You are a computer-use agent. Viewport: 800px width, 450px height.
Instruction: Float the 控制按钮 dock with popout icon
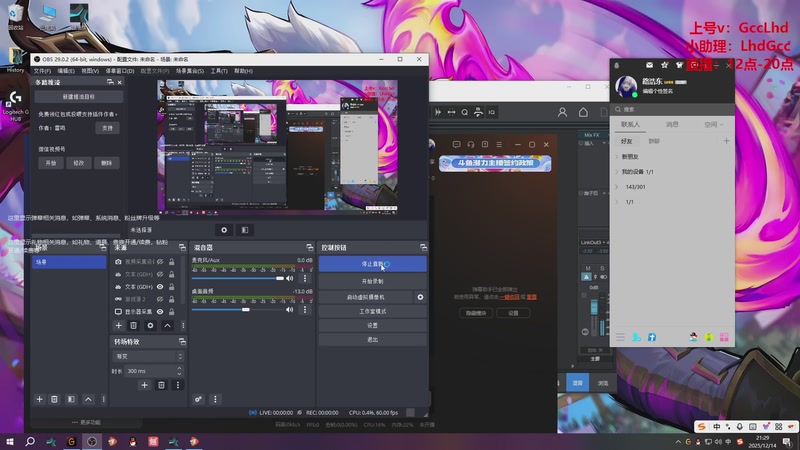point(423,247)
